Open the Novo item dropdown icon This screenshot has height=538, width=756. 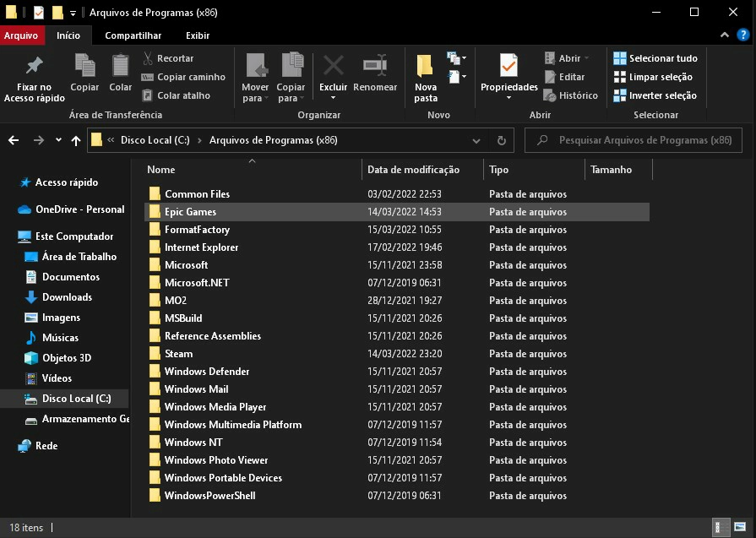coord(457,58)
